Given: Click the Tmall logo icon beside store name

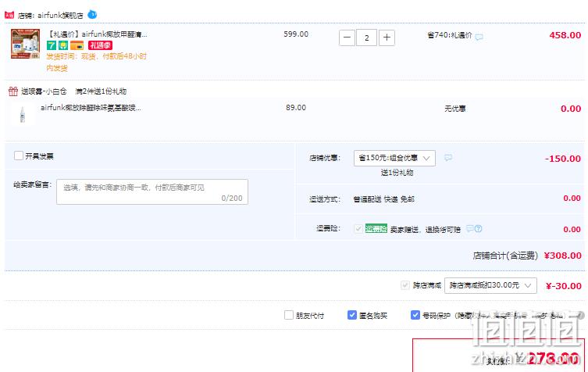Looking at the screenshot, I should (9, 15).
